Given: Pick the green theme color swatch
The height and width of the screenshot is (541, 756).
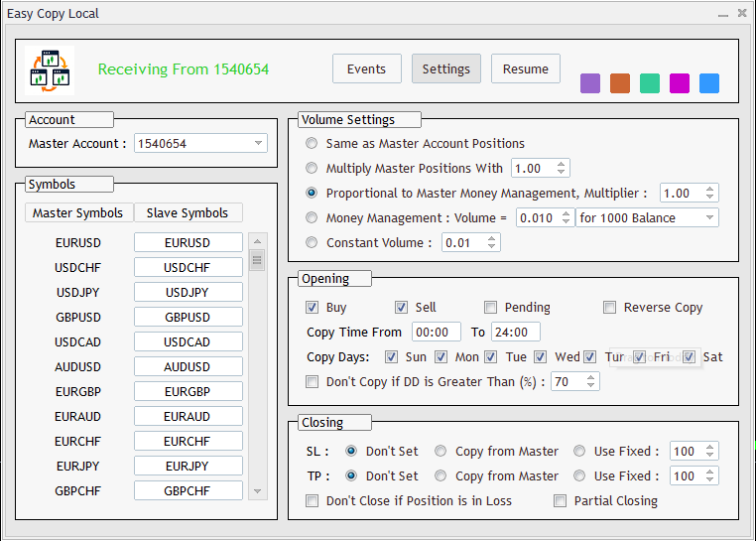Looking at the screenshot, I should [650, 83].
